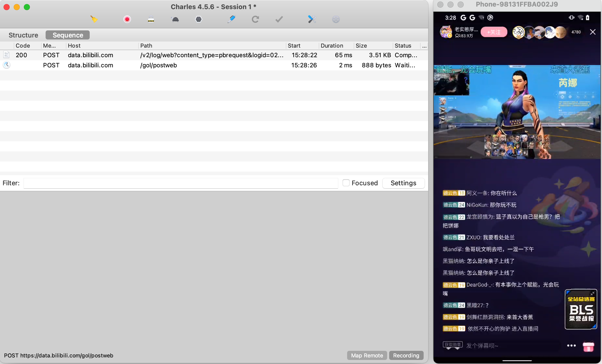
Task: Compose a new request with the pen icon
Action: point(231,19)
